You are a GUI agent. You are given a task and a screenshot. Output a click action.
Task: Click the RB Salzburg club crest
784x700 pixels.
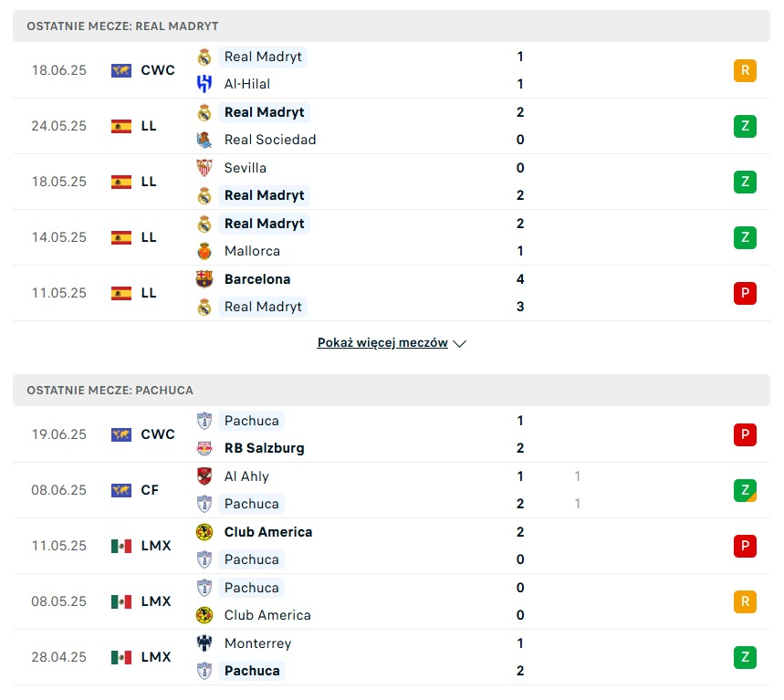click(x=204, y=448)
